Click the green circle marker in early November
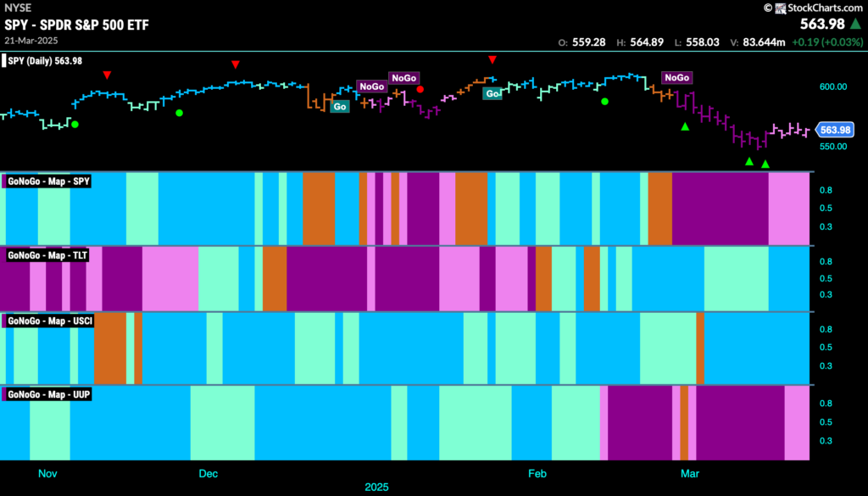This screenshot has height=496, width=868. click(75, 125)
